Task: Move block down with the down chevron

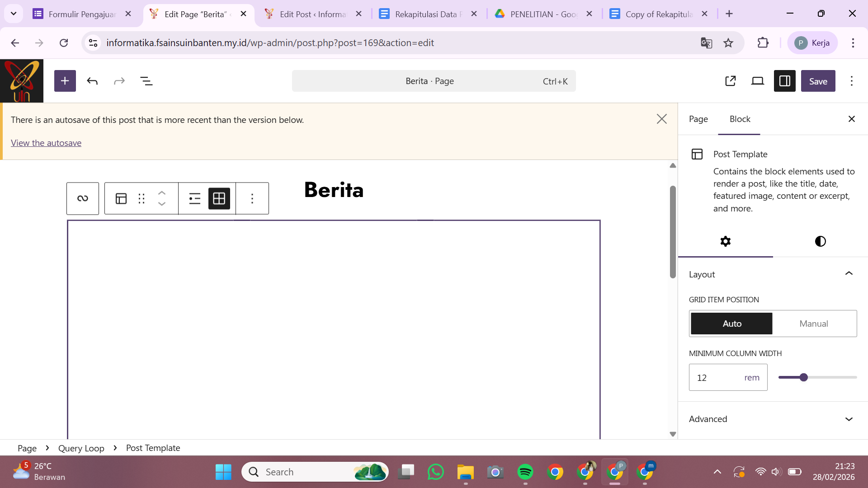Action: [x=162, y=204]
